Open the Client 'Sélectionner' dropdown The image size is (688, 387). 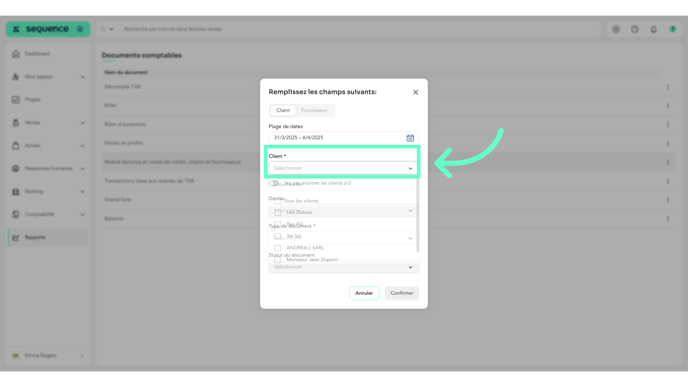tap(343, 168)
